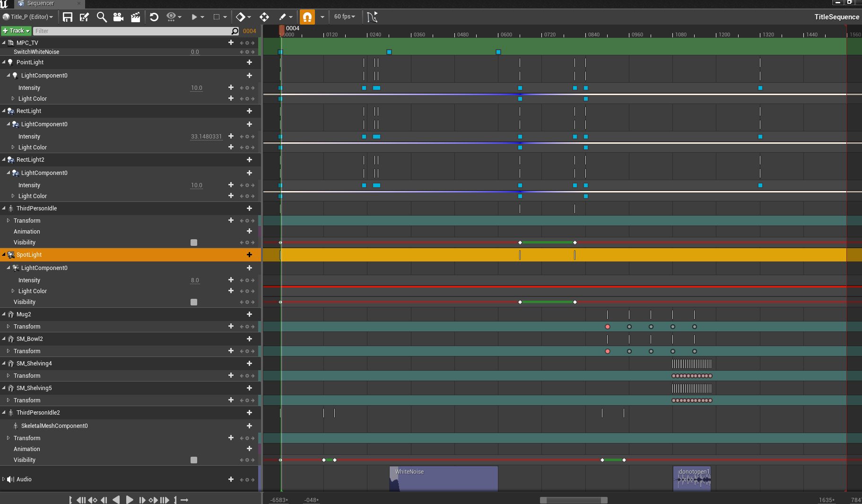This screenshot has width=862, height=504.
Task: Click TitleSequence breadcrumb label
Action: (x=836, y=17)
